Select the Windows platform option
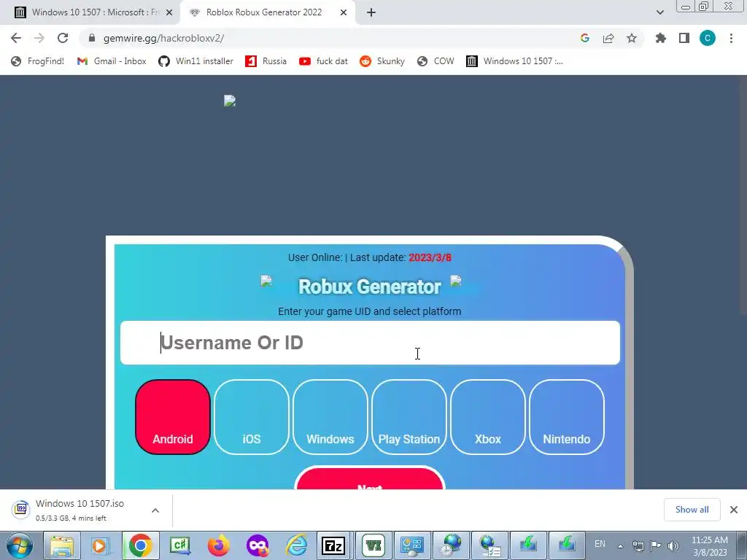The height and width of the screenshot is (560, 747). point(330,416)
